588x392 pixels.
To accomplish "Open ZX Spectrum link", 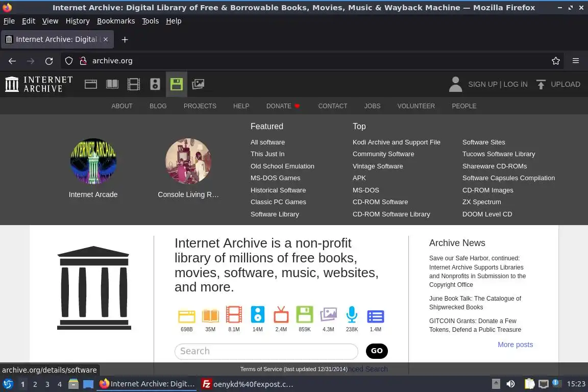I will 481,202.
